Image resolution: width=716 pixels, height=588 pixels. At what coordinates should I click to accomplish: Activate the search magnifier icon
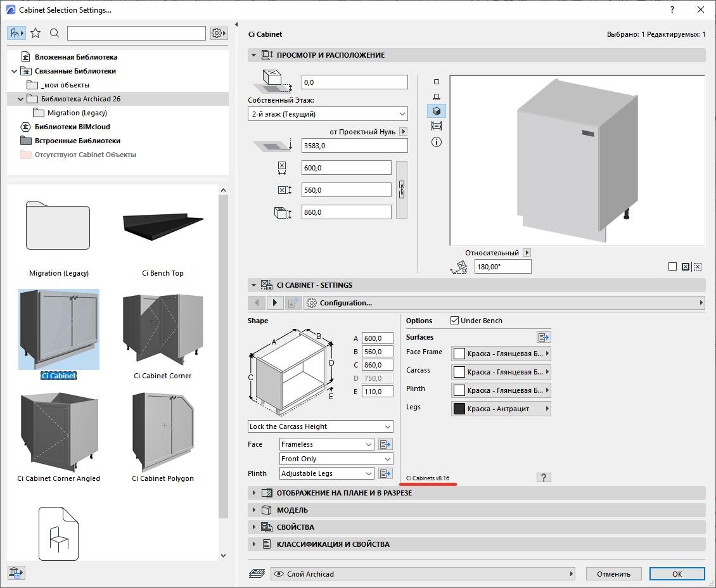[54, 33]
